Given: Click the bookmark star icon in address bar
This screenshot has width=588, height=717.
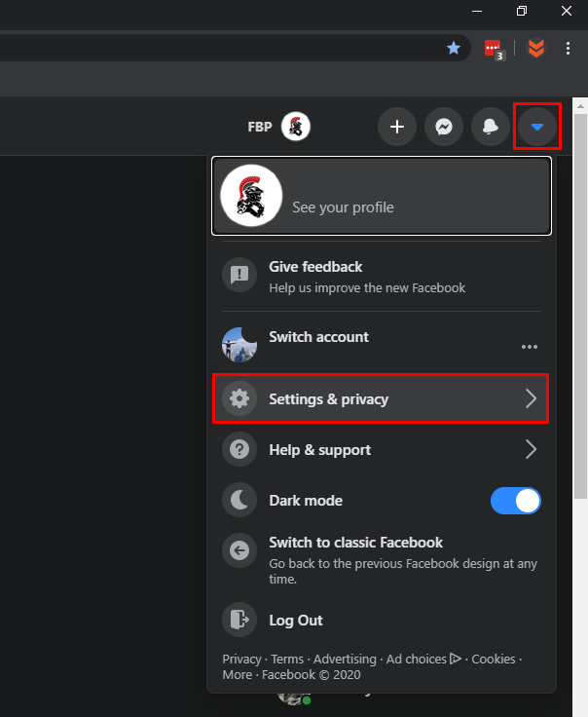Looking at the screenshot, I should click(x=454, y=48).
